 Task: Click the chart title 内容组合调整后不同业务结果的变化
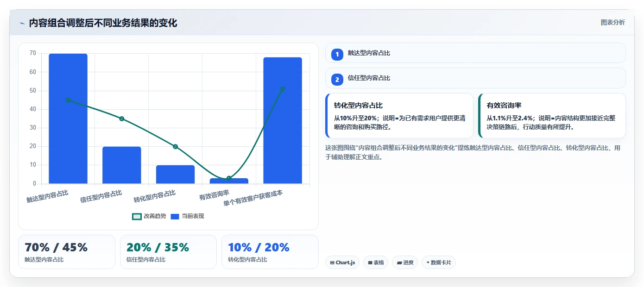click(x=103, y=23)
